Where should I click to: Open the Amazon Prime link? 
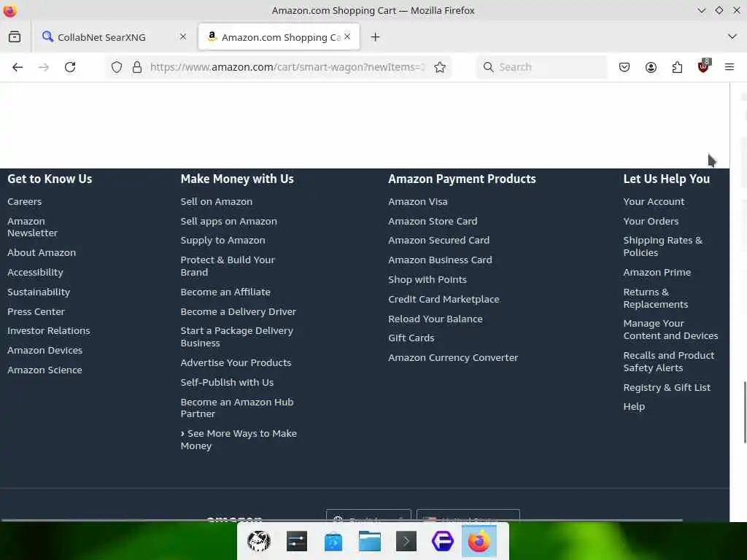point(657,273)
